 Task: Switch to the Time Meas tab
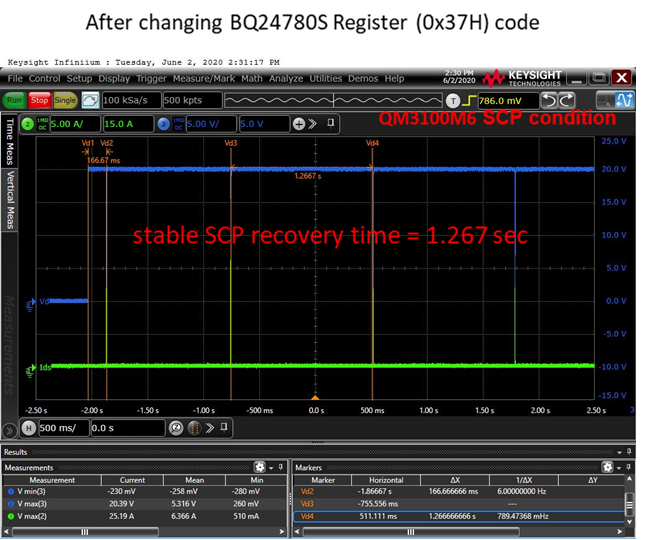[x=9, y=141]
